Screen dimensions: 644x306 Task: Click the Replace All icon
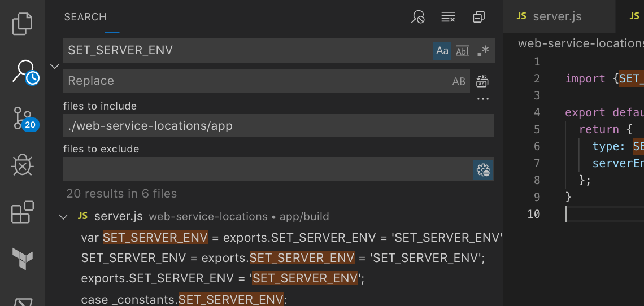coord(482,81)
